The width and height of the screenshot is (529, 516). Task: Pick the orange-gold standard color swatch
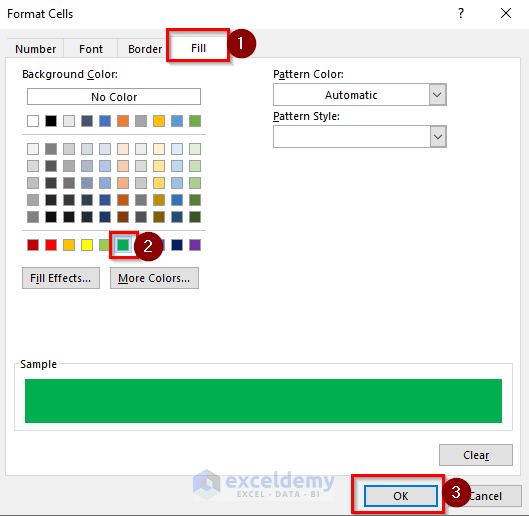(x=69, y=245)
